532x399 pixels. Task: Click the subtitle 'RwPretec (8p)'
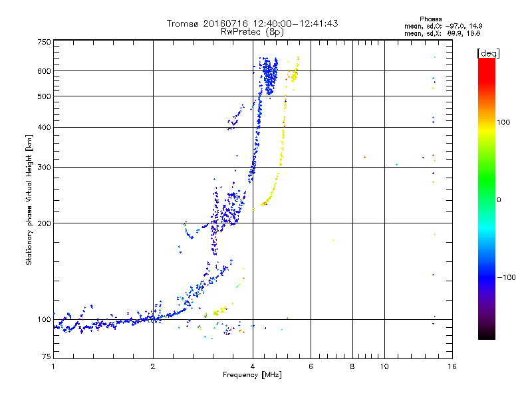point(252,32)
